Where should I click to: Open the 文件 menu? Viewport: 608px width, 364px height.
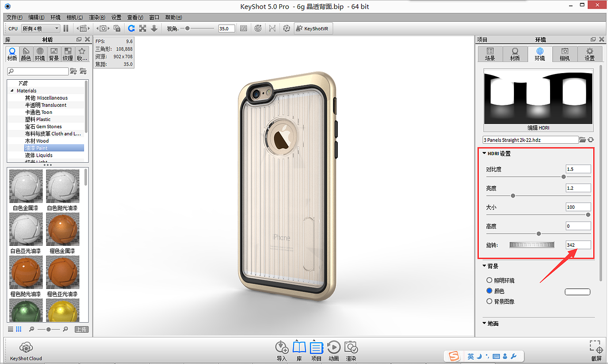(14, 17)
